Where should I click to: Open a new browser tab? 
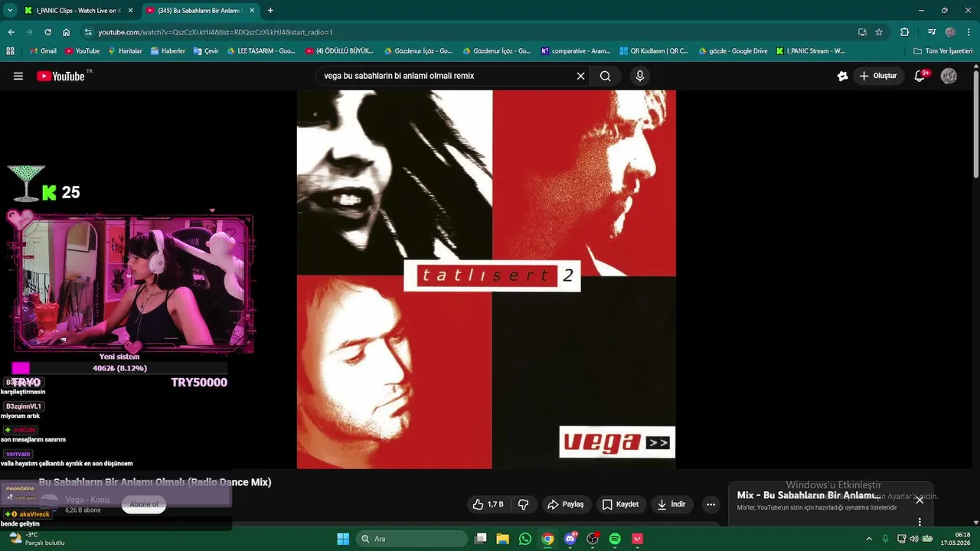[x=270, y=11]
